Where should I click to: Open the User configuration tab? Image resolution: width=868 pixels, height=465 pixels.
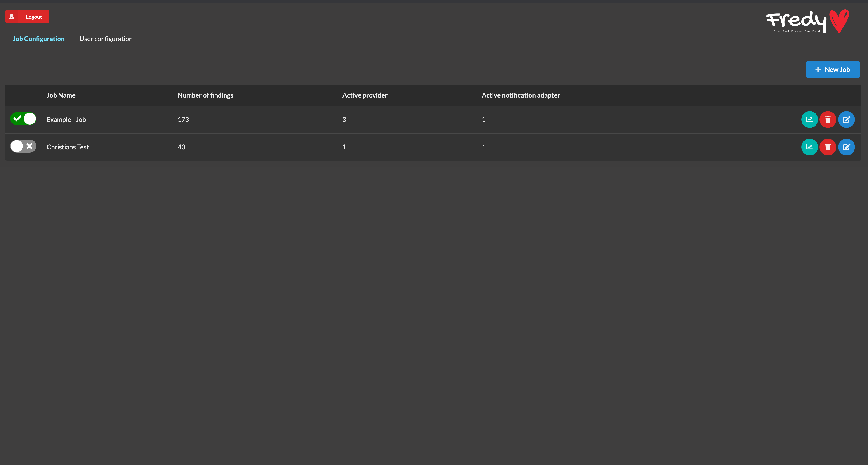[x=106, y=39]
